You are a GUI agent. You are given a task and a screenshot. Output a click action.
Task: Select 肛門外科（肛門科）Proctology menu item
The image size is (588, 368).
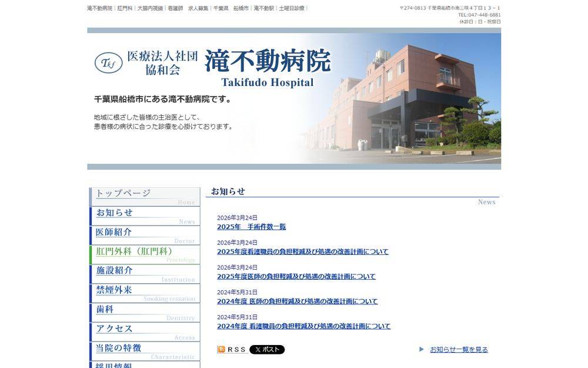145,255
